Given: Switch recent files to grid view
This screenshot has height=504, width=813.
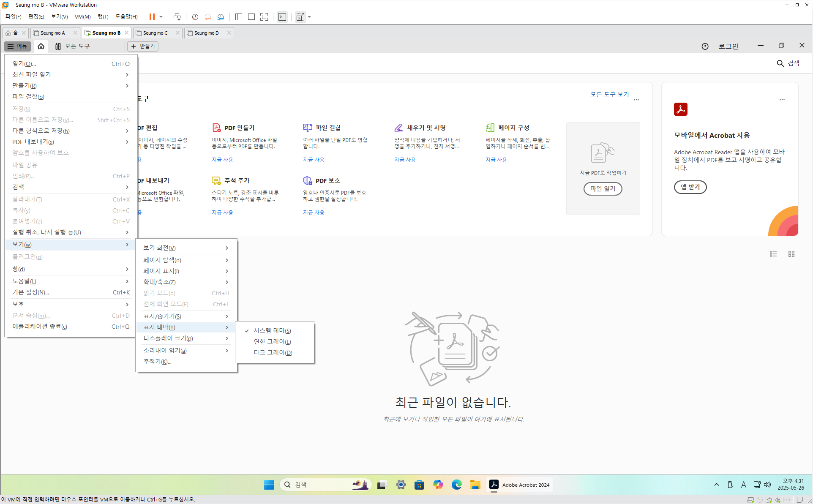Looking at the screenshot, I should [791, 254].
